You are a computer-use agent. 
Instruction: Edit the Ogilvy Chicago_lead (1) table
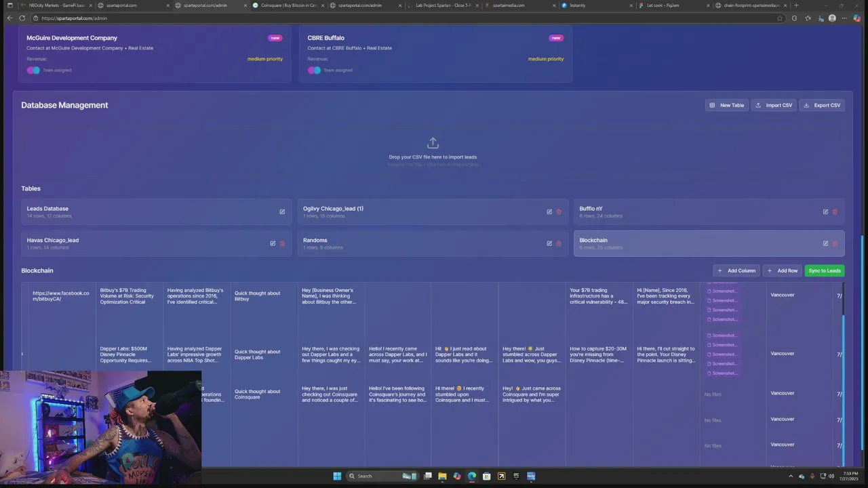pos(549,211)
